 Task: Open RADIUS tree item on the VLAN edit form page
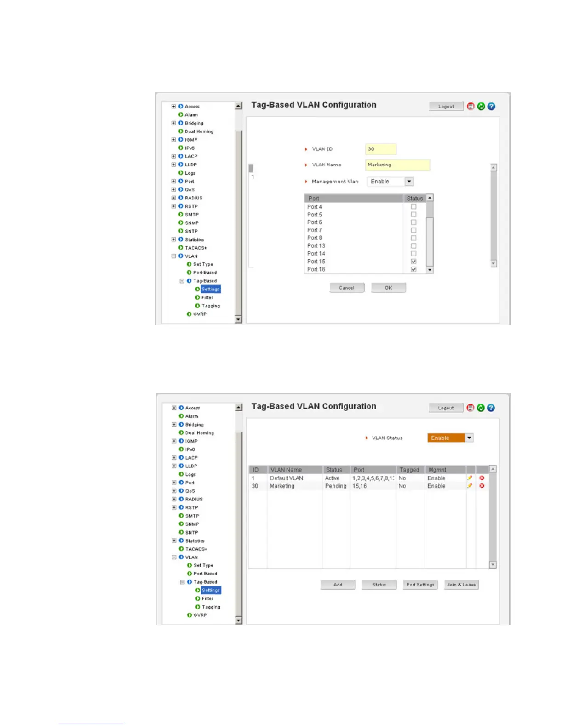pos(194,198)
